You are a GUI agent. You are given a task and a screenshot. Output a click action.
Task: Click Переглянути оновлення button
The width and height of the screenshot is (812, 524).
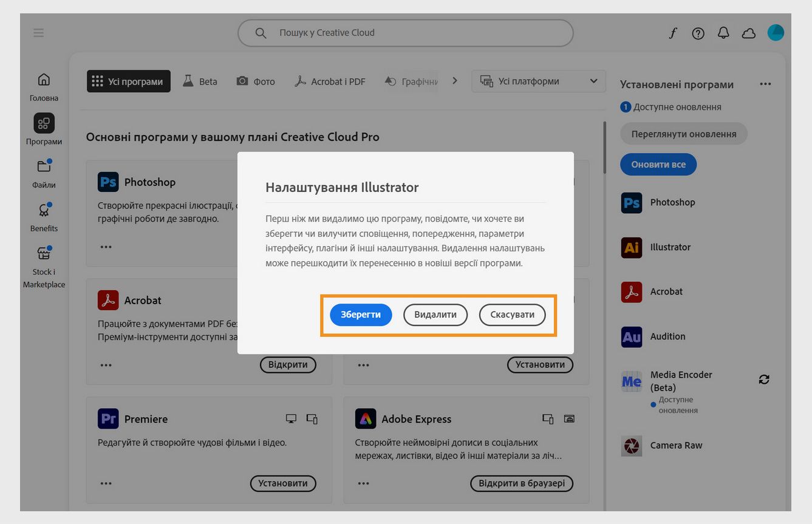click(x=684, y=134)
